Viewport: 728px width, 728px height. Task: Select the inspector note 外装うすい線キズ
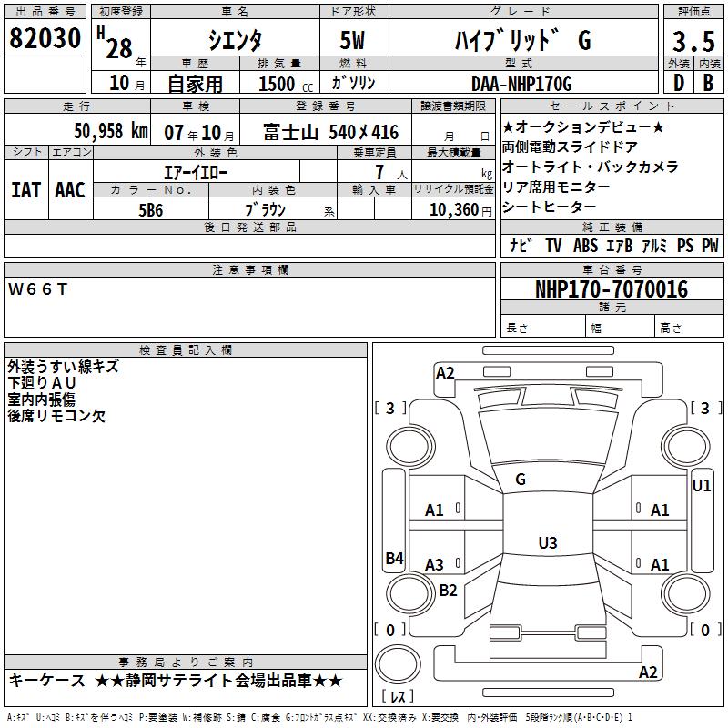coord(63,367)
